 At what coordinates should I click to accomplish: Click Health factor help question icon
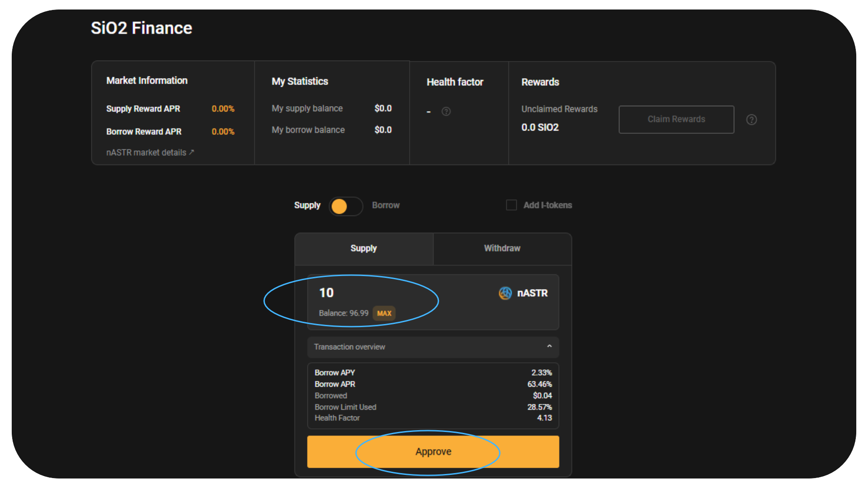(x=446, y=112)
